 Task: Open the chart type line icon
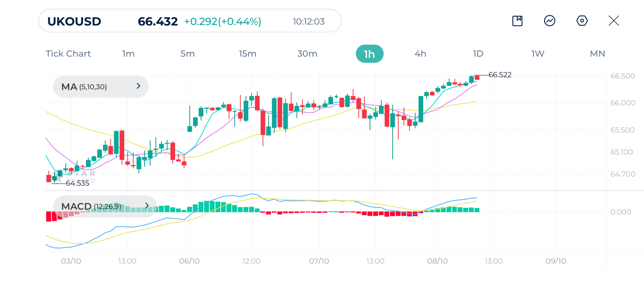[x=549, y=21]
